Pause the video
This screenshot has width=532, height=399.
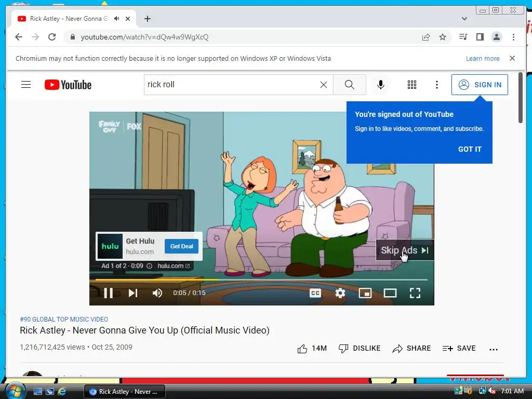coord(108,293)
